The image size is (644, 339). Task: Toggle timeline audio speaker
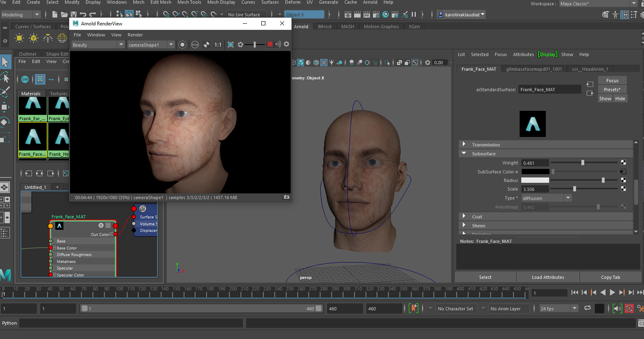[617, 308]
